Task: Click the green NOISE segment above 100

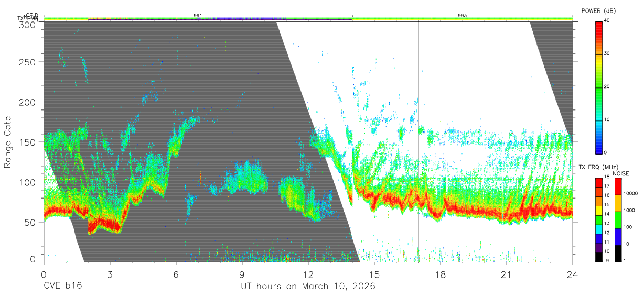Action: pos(618,219)
